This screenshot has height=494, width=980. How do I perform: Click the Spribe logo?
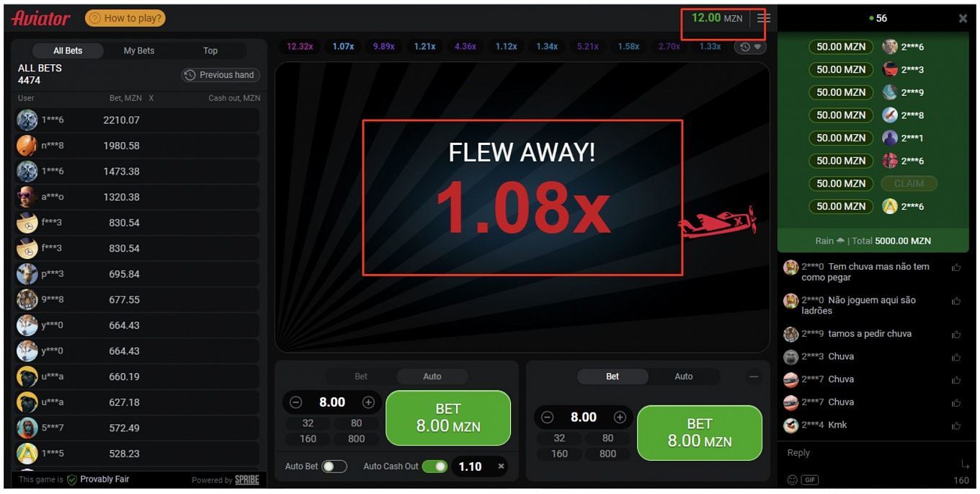(x=246, y=480)
